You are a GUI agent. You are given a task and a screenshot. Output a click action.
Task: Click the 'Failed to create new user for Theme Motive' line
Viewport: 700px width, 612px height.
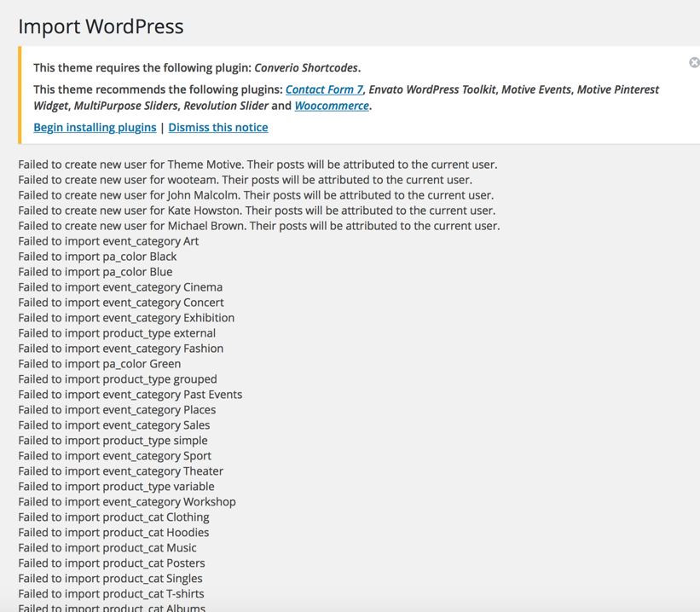coord(257,165)
